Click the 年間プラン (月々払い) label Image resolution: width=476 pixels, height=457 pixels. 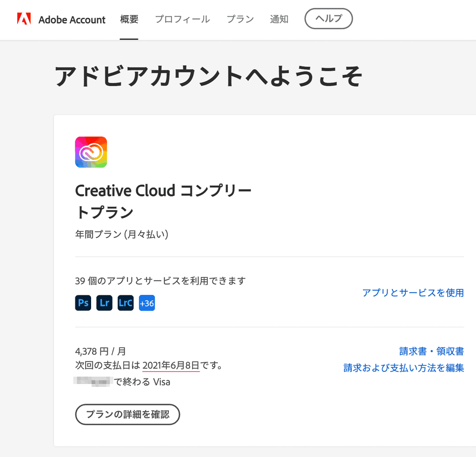click(122, 234)
